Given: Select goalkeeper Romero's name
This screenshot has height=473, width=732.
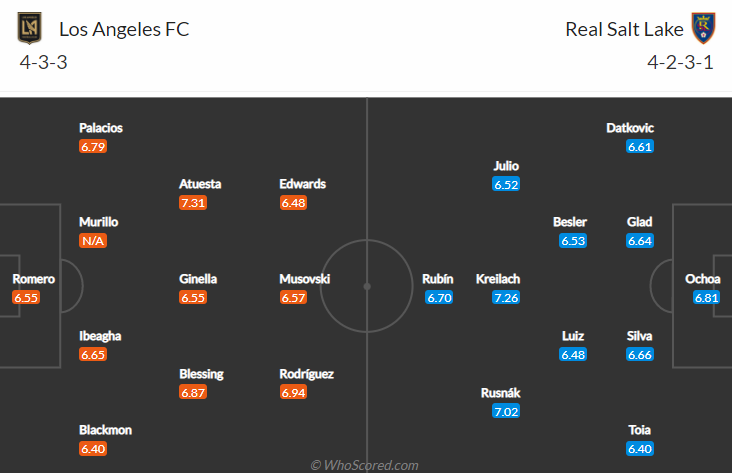Looking at the screenshot, I should point(33,279).
